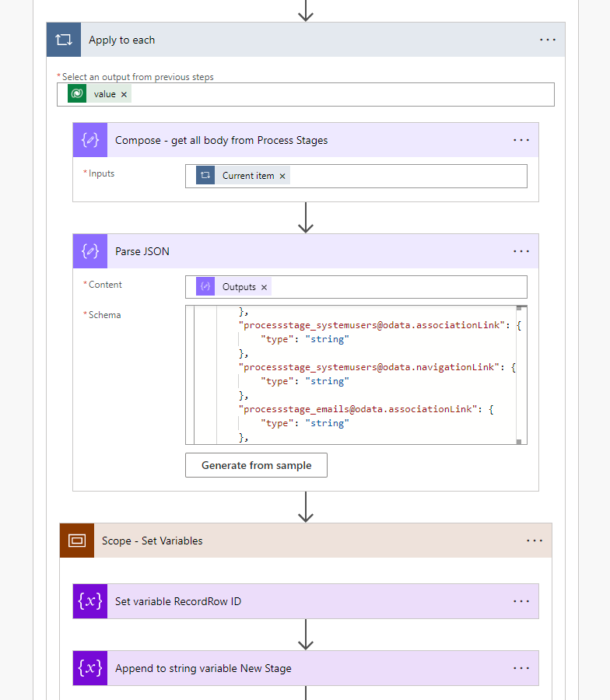610x700 pixels.
Task: Click the Generate from sample button
Action: [x=256, y=465]
